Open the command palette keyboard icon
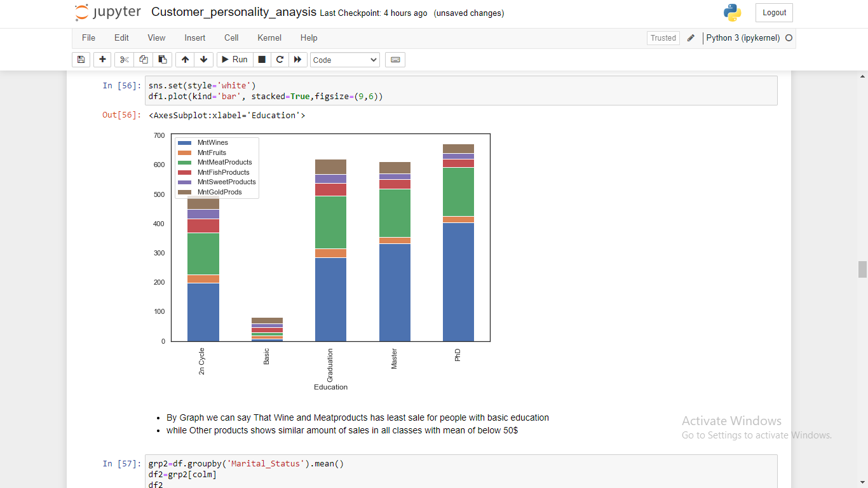 coord(395,59)
